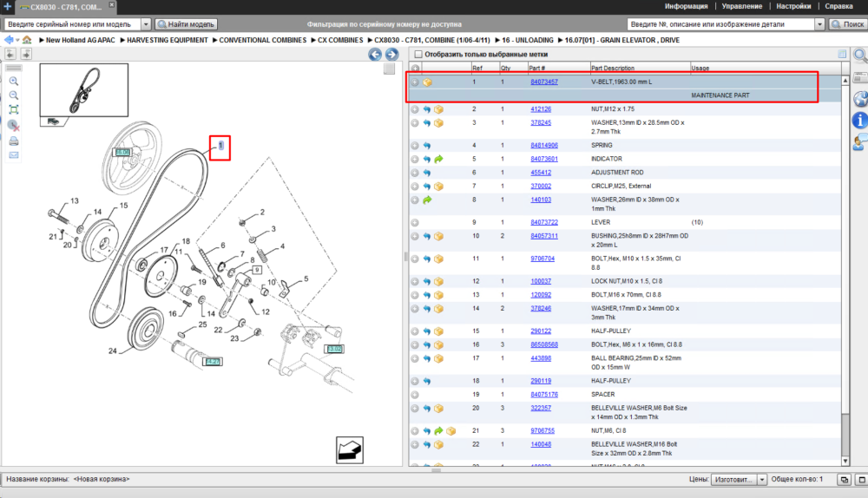Click the home icon in the breadcrumb bar

point(27,40)
